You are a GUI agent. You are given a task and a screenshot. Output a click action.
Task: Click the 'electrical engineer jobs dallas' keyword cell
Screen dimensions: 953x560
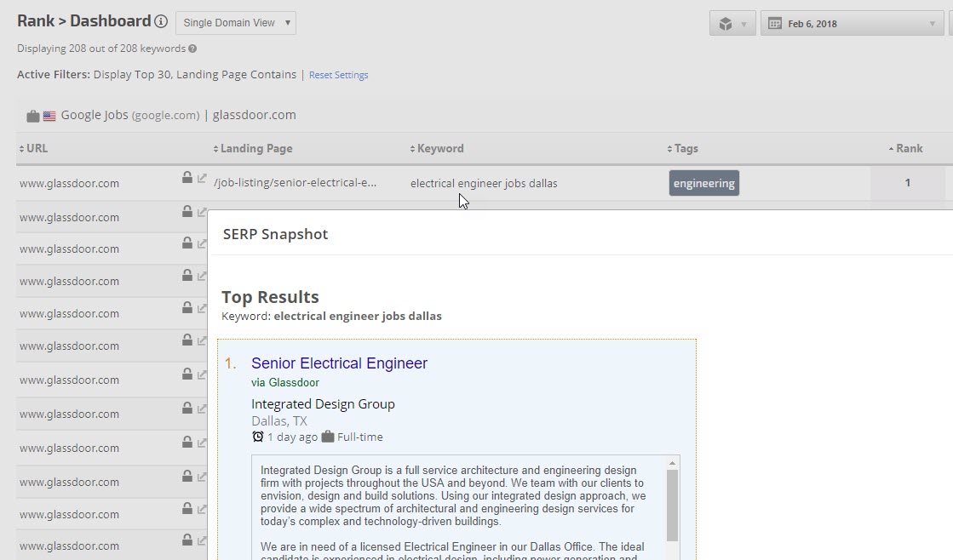484,183
